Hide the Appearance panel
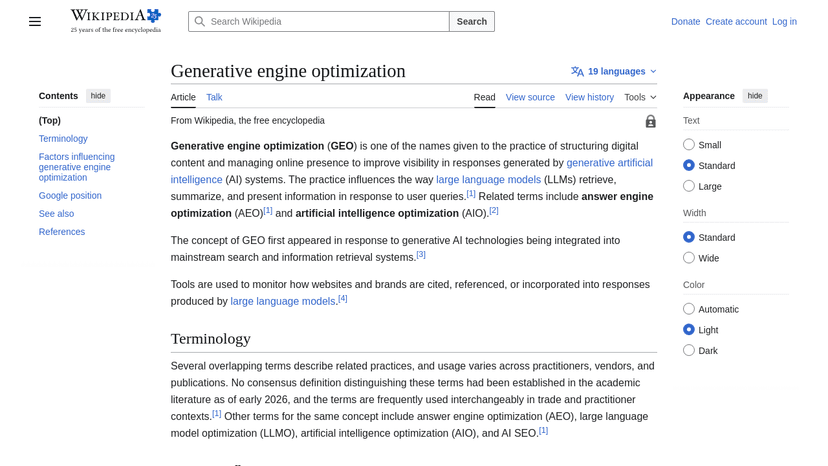The width and height of the screenshot is (828, 466). pos(755,96)
